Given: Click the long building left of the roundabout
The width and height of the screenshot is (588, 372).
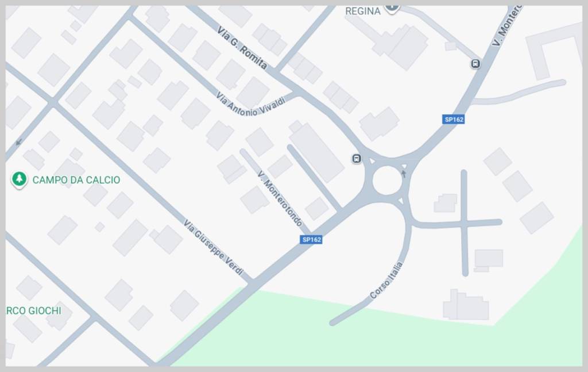Looking at the screenshot, I should pos(317,151).
